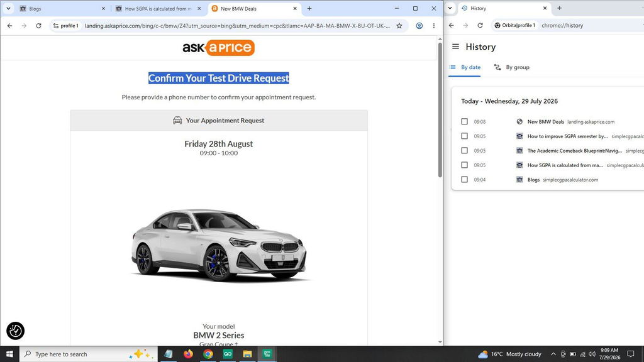Open File Explorer from the taskbar
644x362 pixels.
[x=247, y=354]
